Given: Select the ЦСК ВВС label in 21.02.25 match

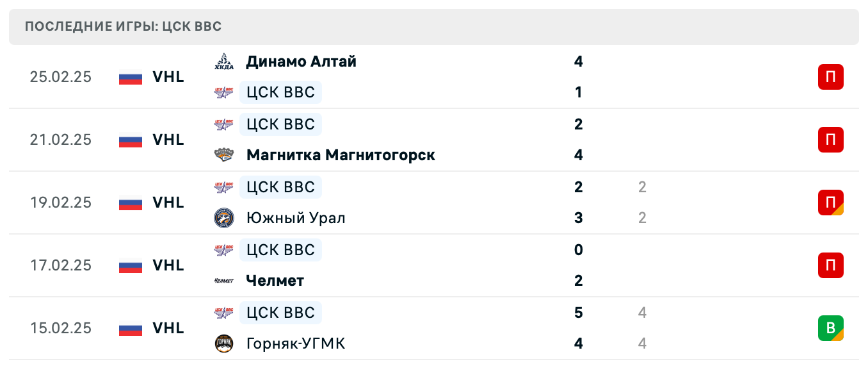Looking at the screenshot, I should [x=280, y=124].
